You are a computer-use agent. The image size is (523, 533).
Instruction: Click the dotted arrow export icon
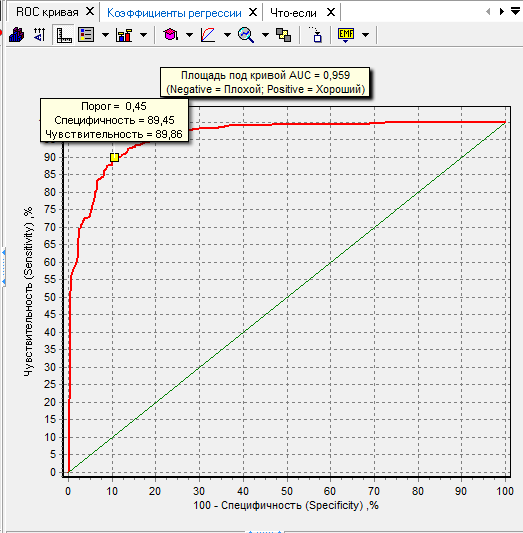316,35
